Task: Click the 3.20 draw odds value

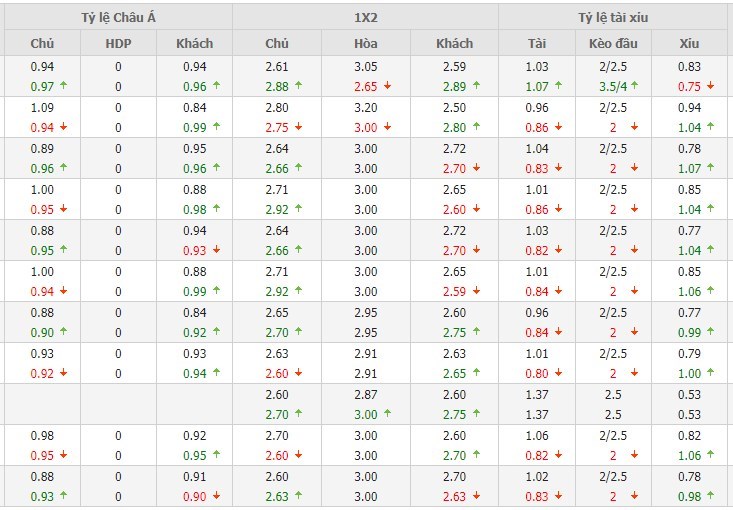Action: click(366, 107)
